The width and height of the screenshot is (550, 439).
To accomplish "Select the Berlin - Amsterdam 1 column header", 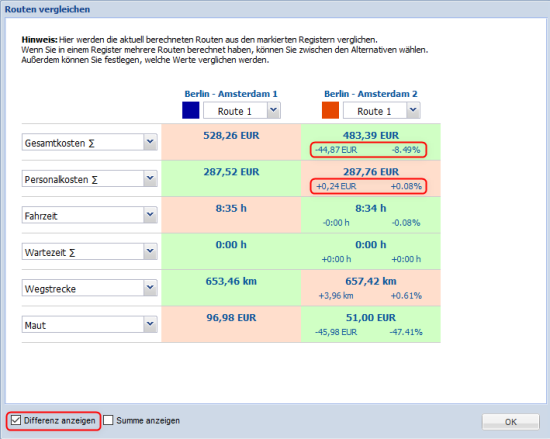I will point(231,94).
